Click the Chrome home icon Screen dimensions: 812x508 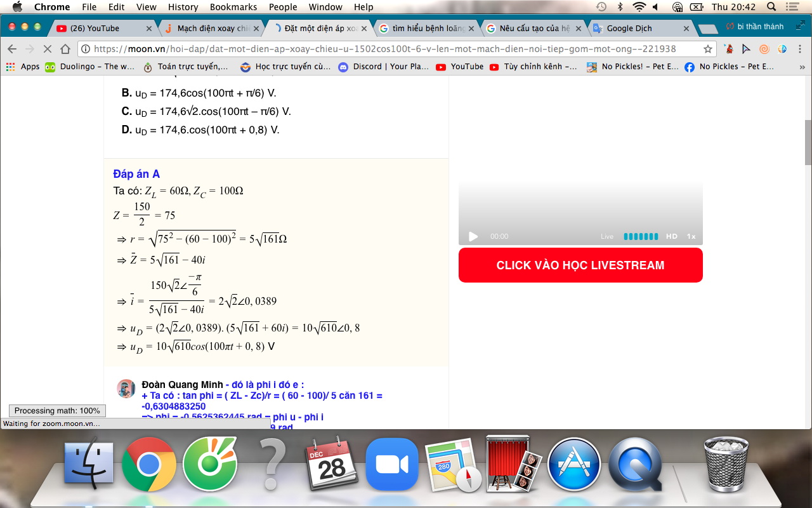pyautogui.click(x=65, y=49)
